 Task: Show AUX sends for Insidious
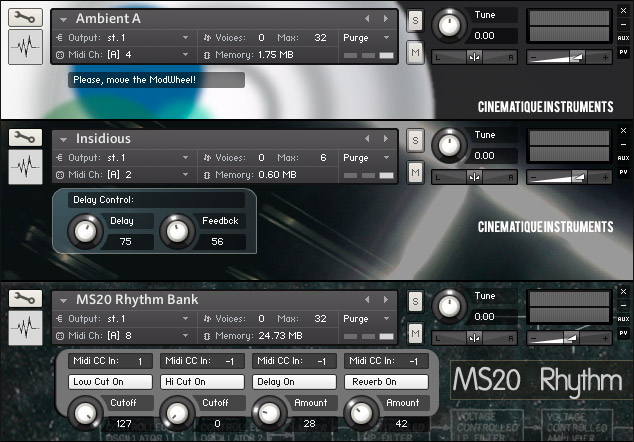tap(623, 158)
